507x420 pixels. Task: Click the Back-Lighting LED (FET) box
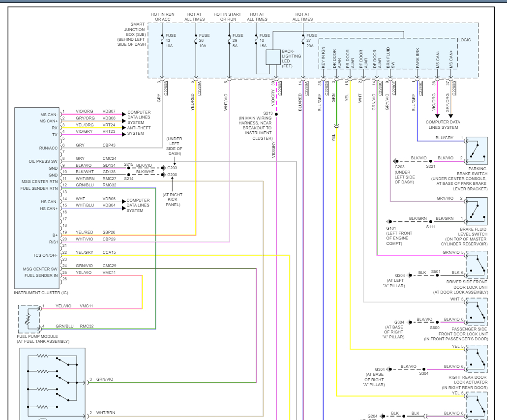tap(273, 57)
